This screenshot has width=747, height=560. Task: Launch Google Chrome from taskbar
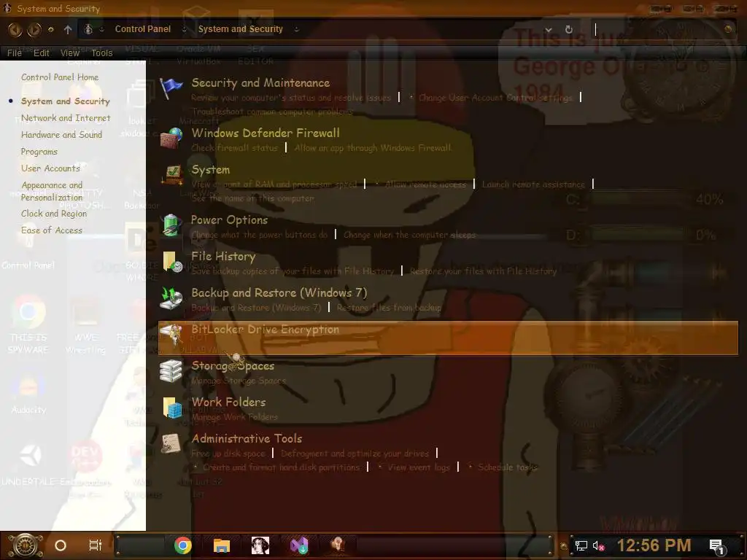[x=183, y=545]
